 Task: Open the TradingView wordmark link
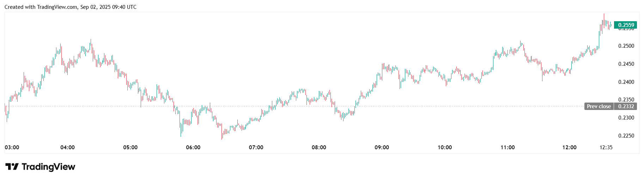(x=48, y=167)
